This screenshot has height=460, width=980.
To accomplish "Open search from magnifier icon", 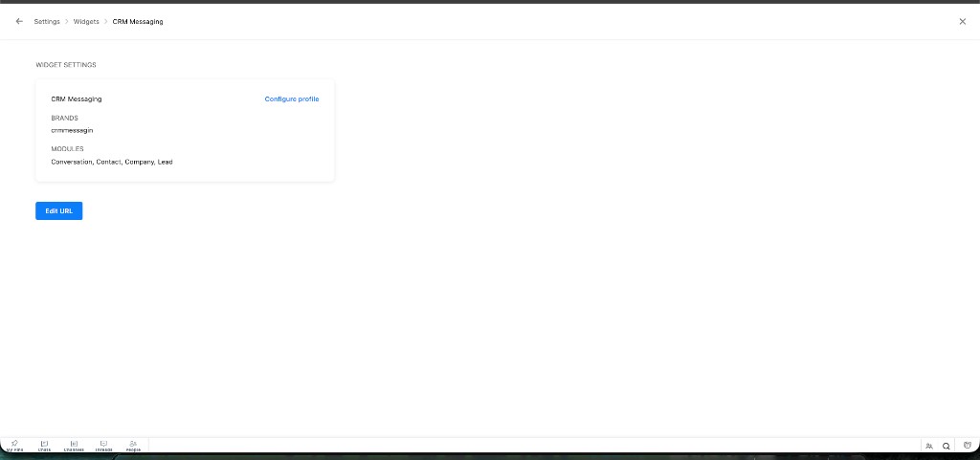I will pyautogui.click(x=947, y=446).
